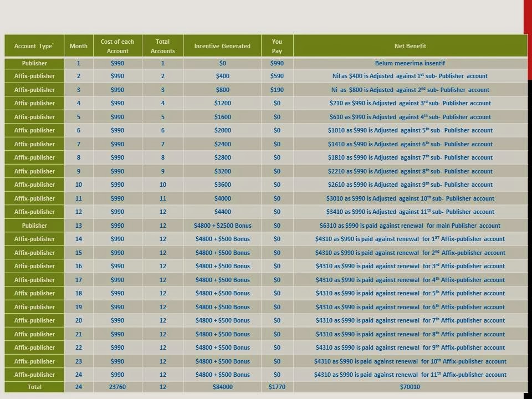532x399 pixels.
Task: Select the $590 You Pay cell
Action: [x=277, y=76]
